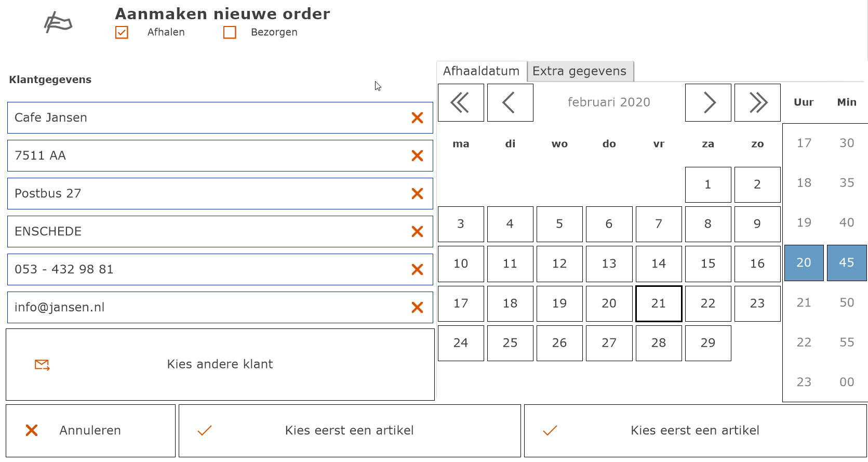Switch to Extra gegevens tab
868x462 pixels.
pyautogui.click(x=580, y=71)
